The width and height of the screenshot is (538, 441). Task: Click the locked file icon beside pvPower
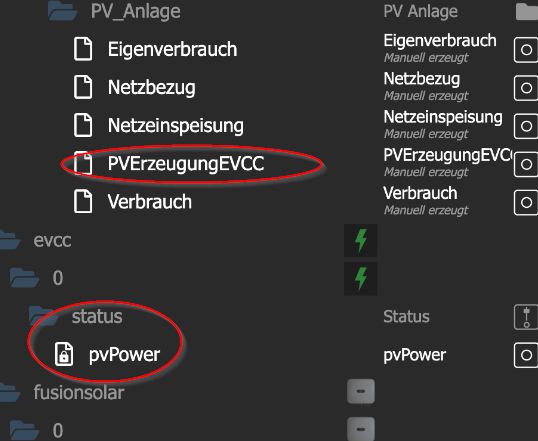pyautogui.click(x=64, y=354)
